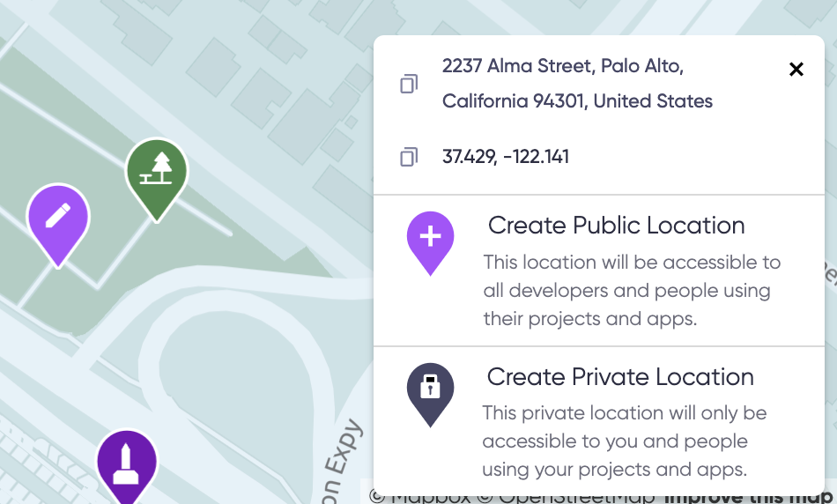Copy the Alma Street address to clipboard
The height and width of the screenshot is (504, 837).
tap(409, 84)
